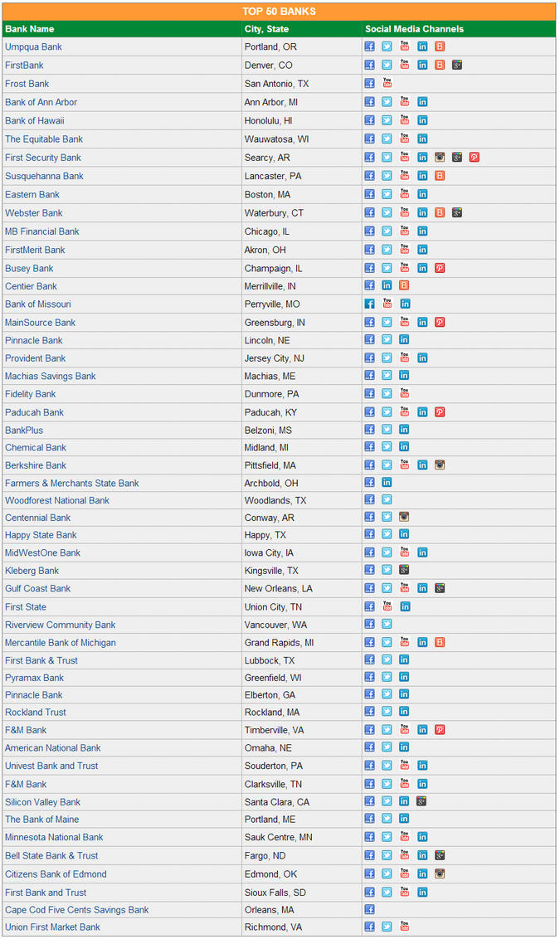Image resolution: width=560 pixels, height=939 pixels.
Task: Click the Bank Name column header
Action: [29, 29]
